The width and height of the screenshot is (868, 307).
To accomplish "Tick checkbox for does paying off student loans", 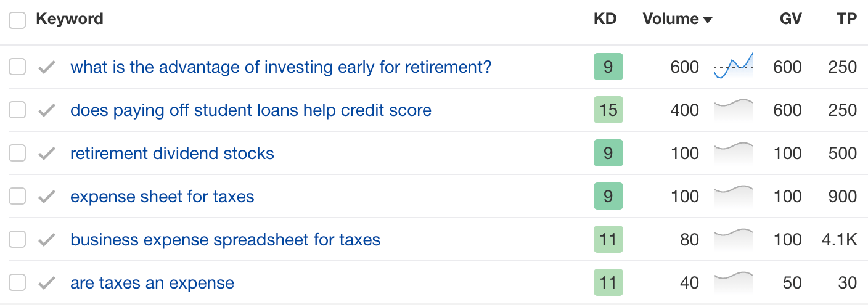I will coord(17,110).
